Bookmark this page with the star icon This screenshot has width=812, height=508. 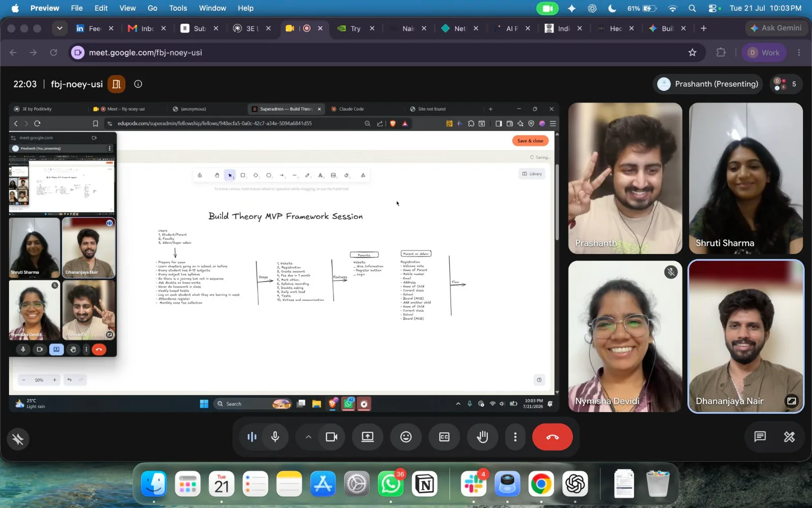point(692,52)
